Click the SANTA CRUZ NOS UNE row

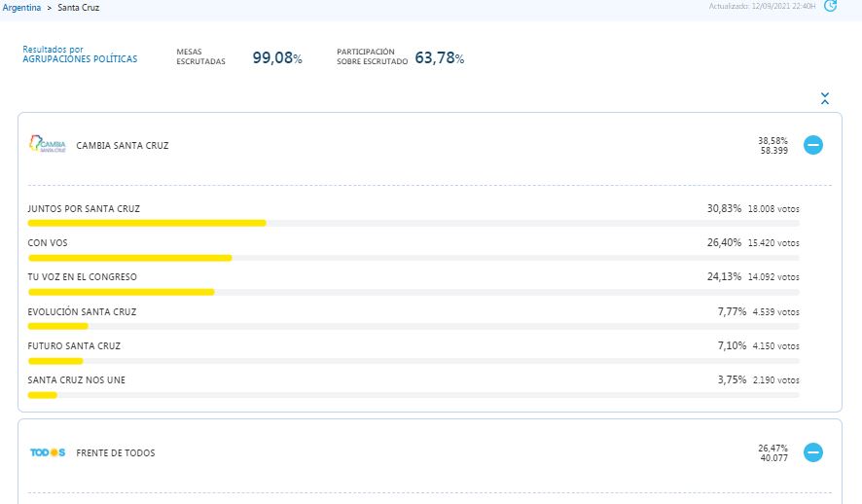[413, 386]
